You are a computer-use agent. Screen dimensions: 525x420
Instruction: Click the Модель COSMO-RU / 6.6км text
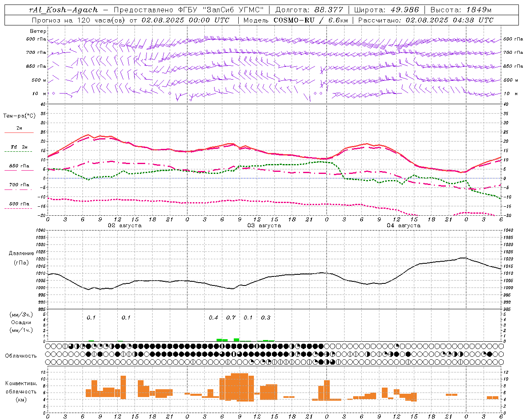(x=296, y=20)
